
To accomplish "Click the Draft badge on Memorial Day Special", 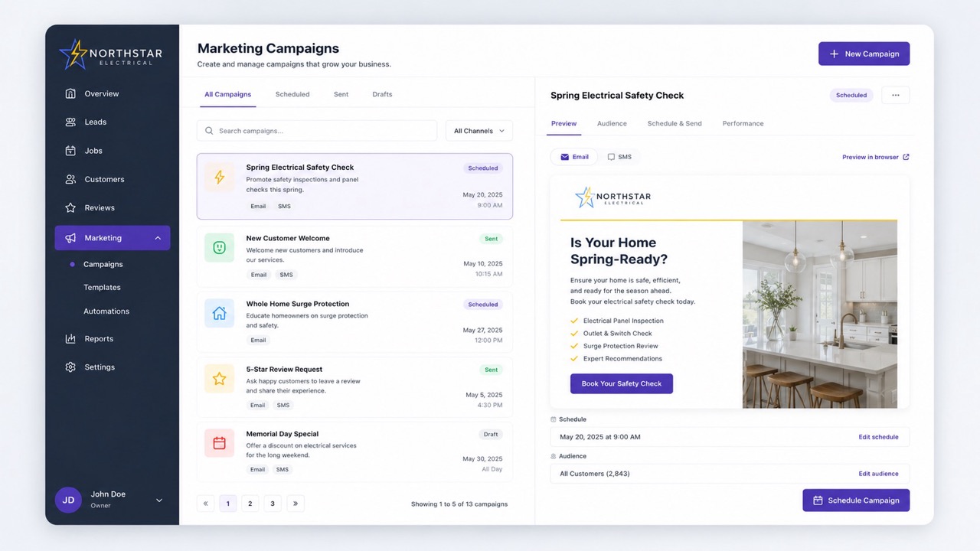I will pyautogui.click(x=491, y=434).
